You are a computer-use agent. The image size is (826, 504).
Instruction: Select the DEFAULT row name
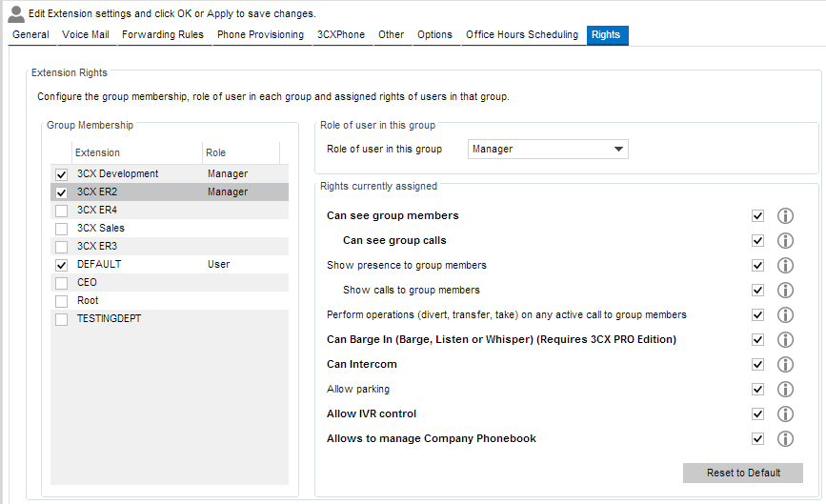[x=99, y=264]
